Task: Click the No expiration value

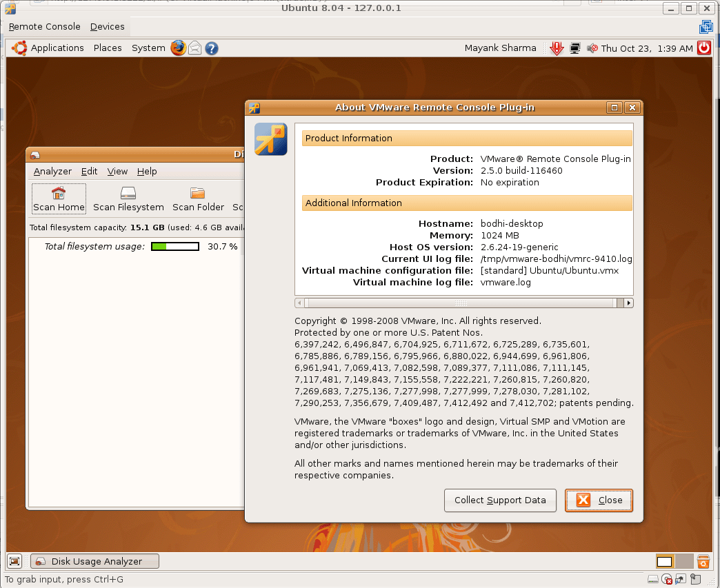Action: [510, 182]
